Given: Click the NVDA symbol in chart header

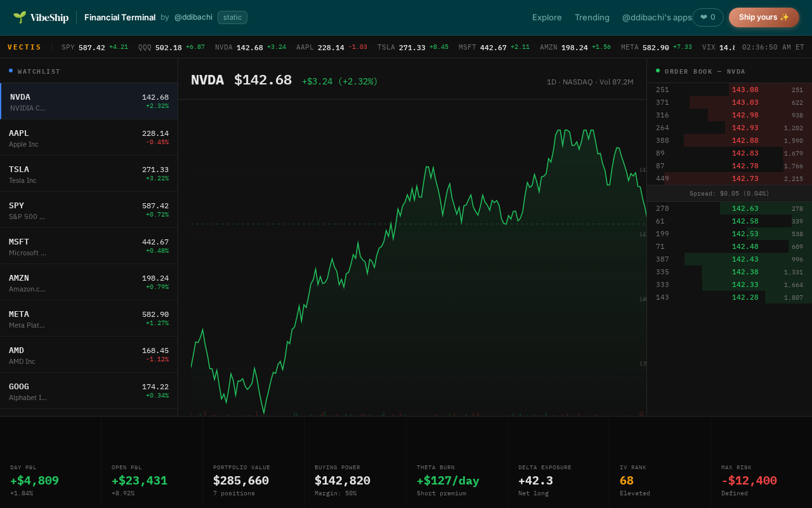Looking at the screenshot, I should [x=207, y=80].
